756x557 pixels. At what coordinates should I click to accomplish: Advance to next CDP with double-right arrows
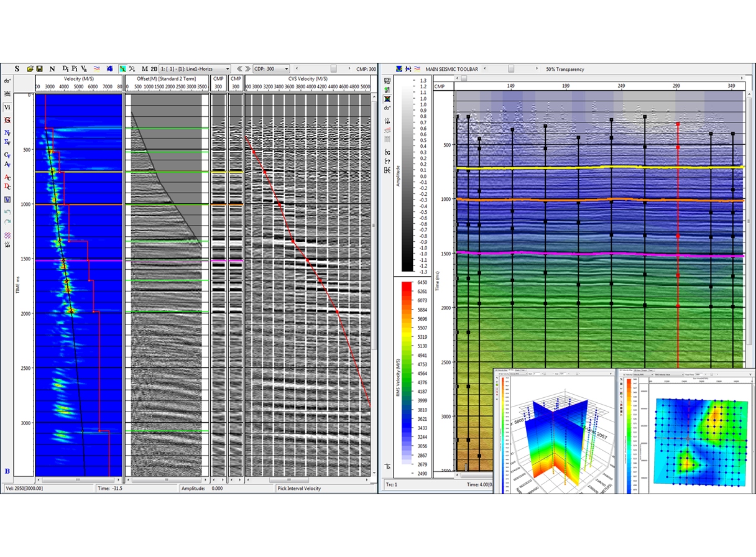tap(248, 68)
